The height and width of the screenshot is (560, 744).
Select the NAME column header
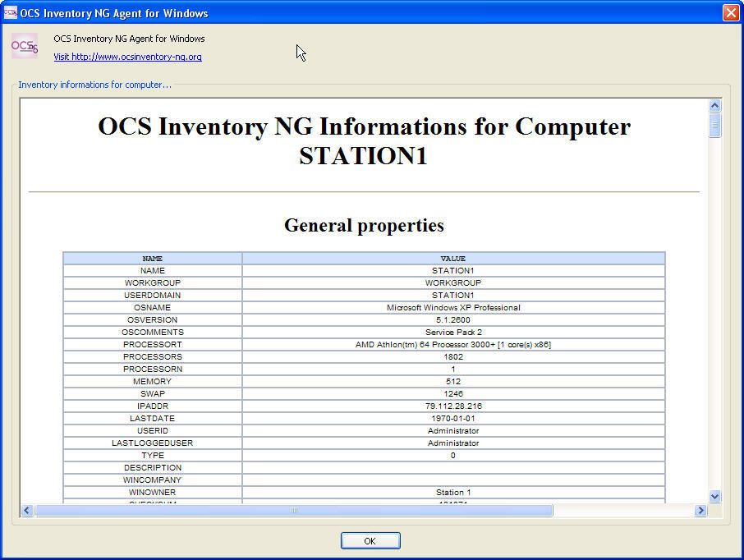point(152,258)
